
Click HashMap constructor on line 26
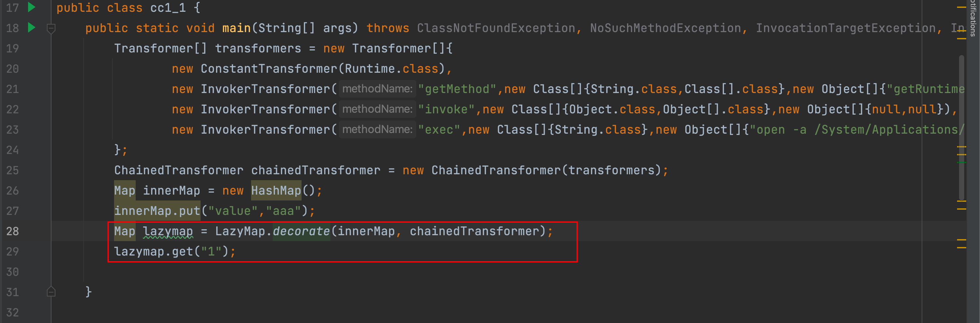(x=276, y=191)
